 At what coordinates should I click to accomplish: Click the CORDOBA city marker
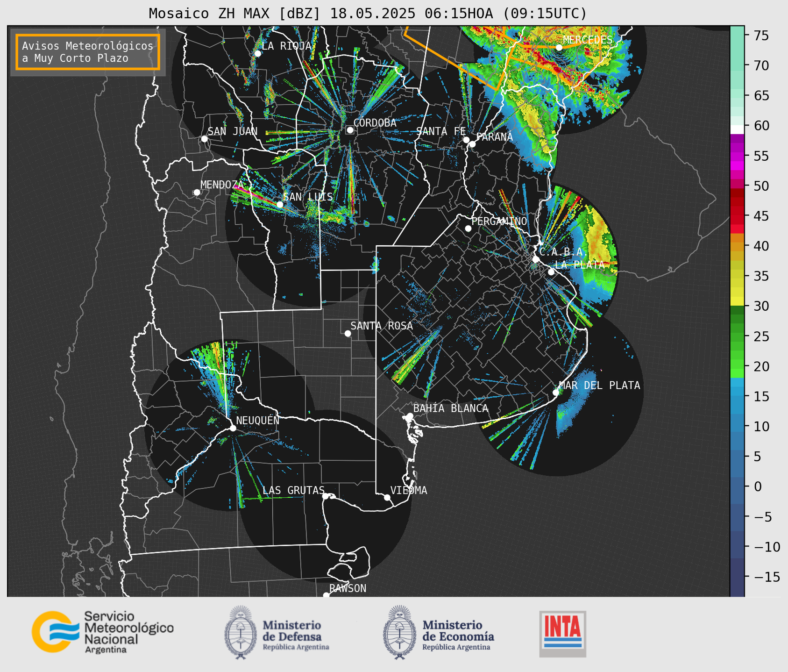350,130
